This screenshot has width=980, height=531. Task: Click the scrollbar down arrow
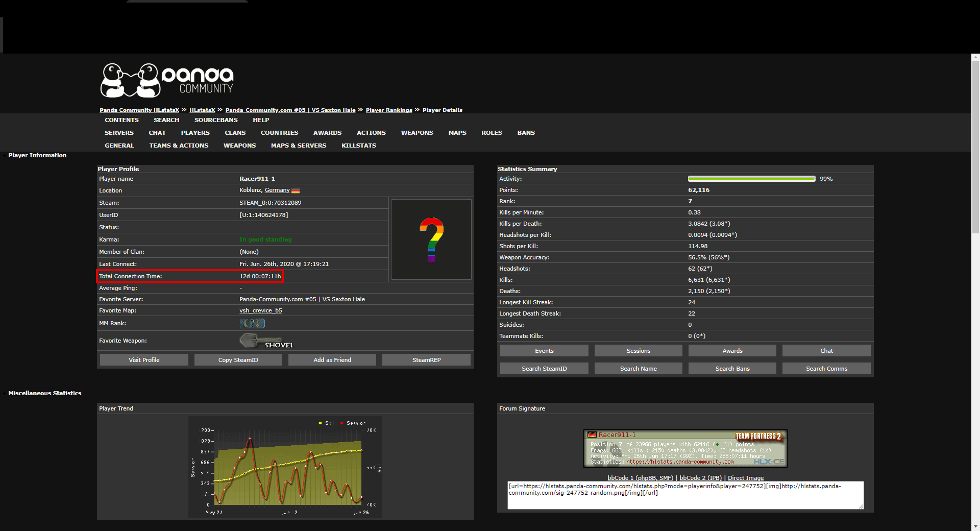(x=975, y=526)
